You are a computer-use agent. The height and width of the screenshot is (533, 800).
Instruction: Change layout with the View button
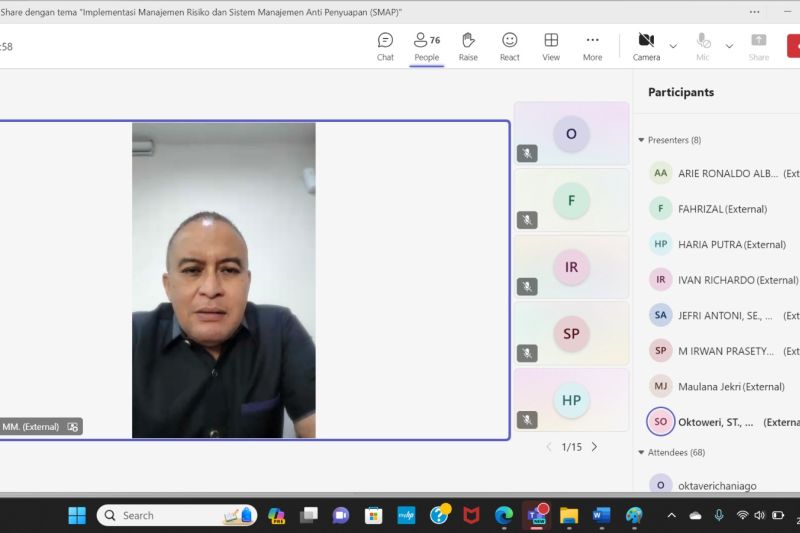click(x=551, y=47)
